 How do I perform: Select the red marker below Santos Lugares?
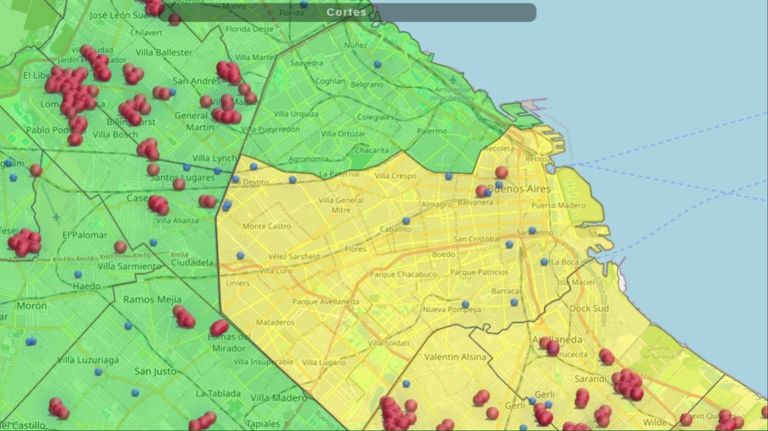click(179, 184)
